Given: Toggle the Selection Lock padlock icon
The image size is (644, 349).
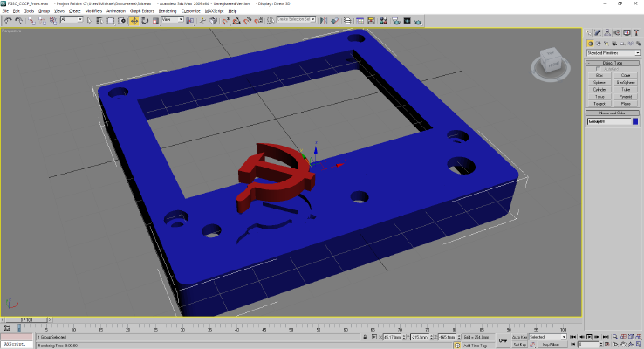Looking at the screenshot, I should tap(365, 337).
